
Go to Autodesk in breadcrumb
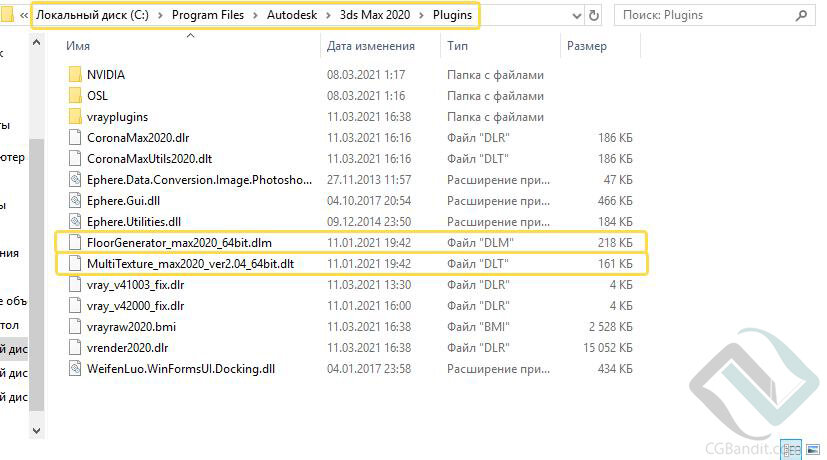point(292,15)
